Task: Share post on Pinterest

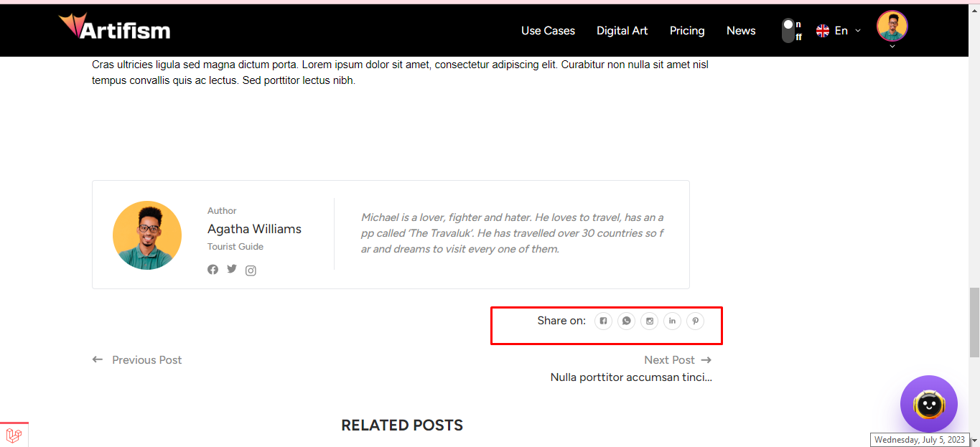Action: coord(695,321)
